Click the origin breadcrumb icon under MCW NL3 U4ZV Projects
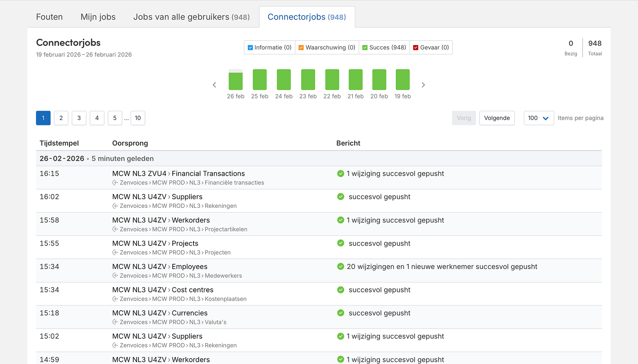638x364 pixels. click(115, 252)
